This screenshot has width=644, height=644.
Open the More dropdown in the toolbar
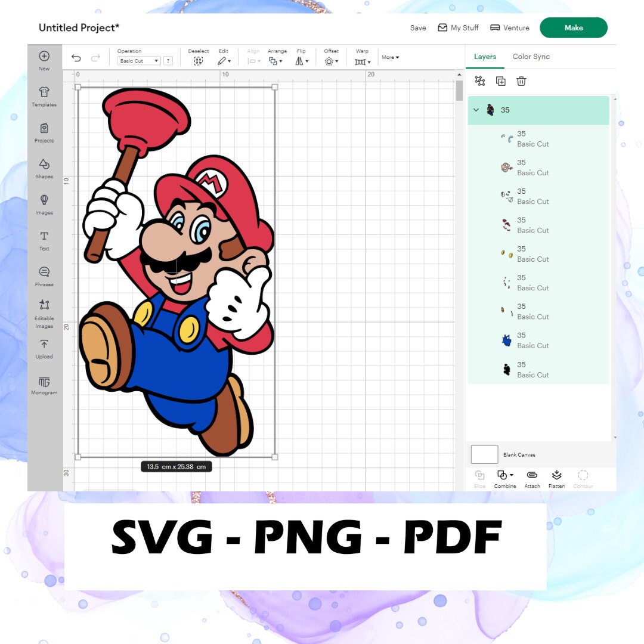(x=389, y=57)
